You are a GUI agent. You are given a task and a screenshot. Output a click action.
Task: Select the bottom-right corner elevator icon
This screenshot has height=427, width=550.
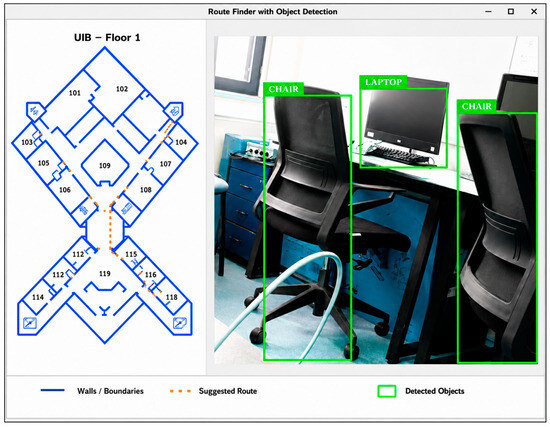180,323
